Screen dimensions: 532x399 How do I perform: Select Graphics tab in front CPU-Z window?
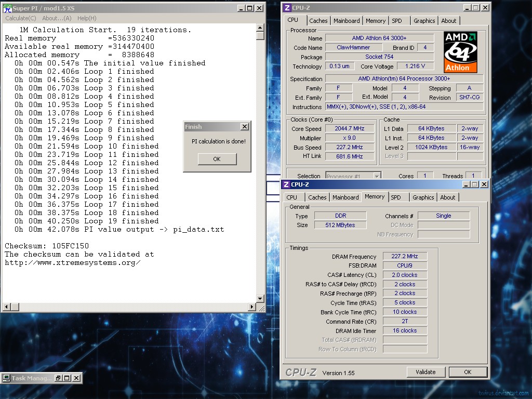[x=423, y=197]
